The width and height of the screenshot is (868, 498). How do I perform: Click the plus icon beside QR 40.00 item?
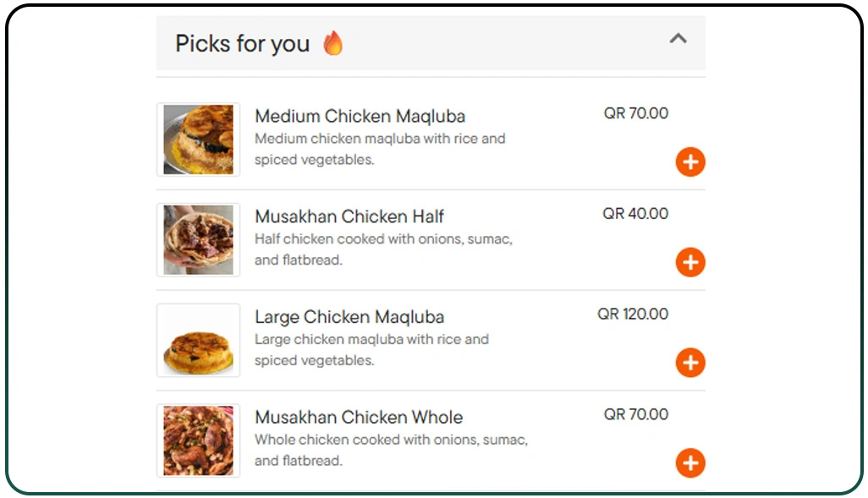[x=690, y=262]
